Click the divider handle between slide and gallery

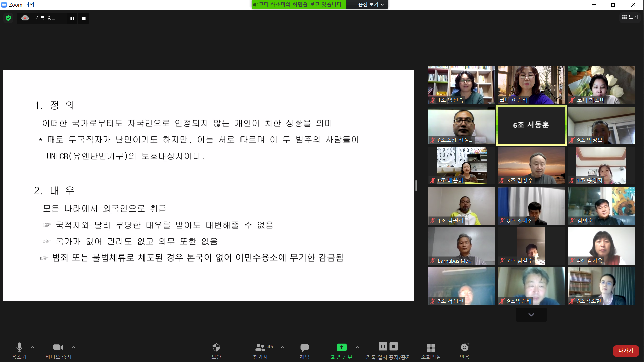(416, 185)
